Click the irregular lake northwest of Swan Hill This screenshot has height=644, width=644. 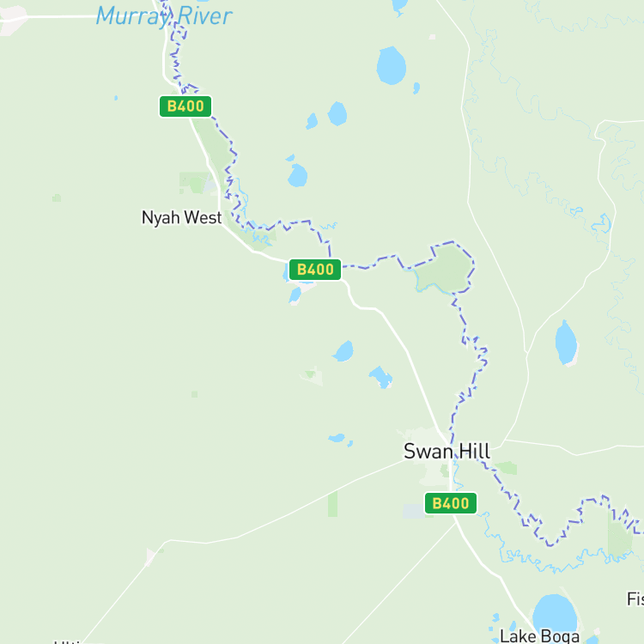[x=380, y=377]
